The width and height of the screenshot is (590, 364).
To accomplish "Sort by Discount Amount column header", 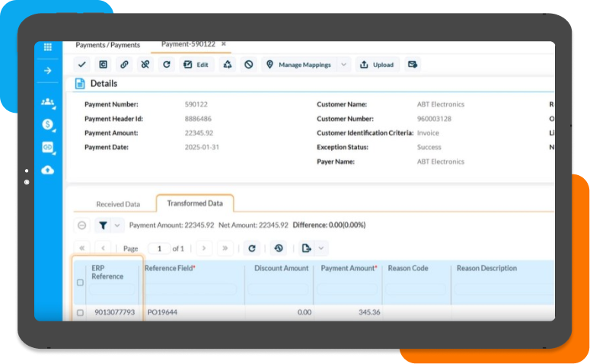I will click(x=281, y=268).
